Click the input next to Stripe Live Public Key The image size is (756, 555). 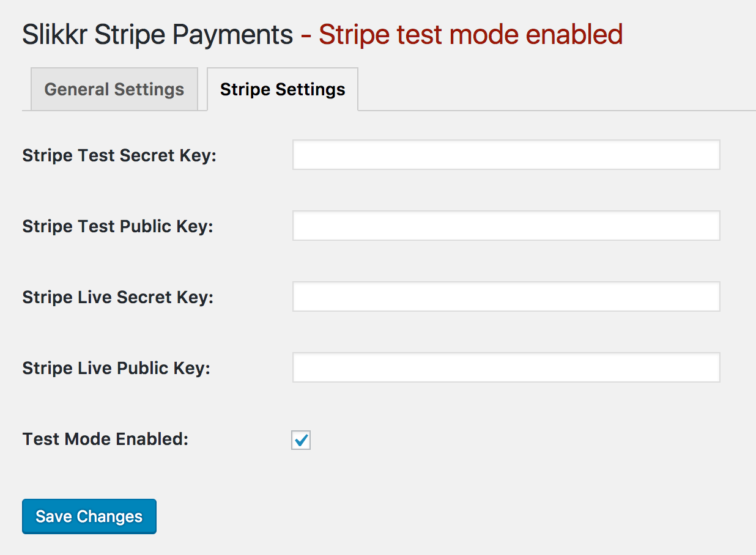(506, 367)
